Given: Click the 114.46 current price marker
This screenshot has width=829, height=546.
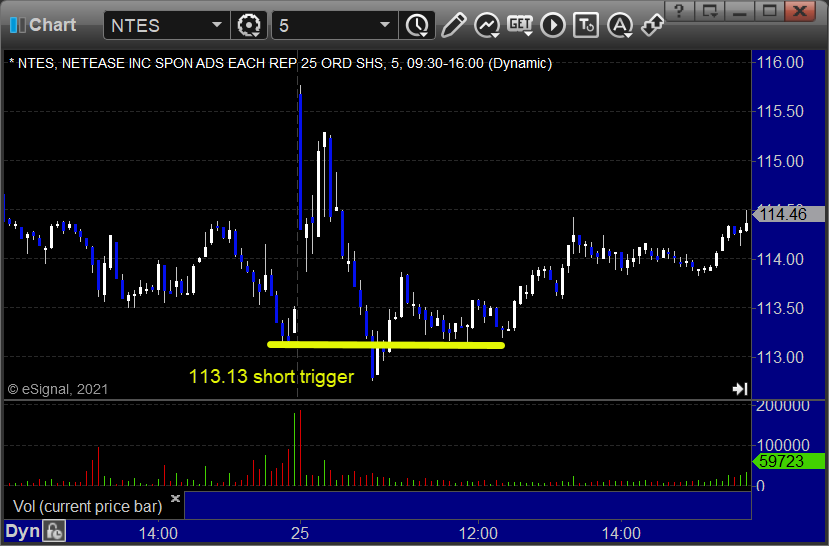Looking at the screenshot, I should click(788, 214).
